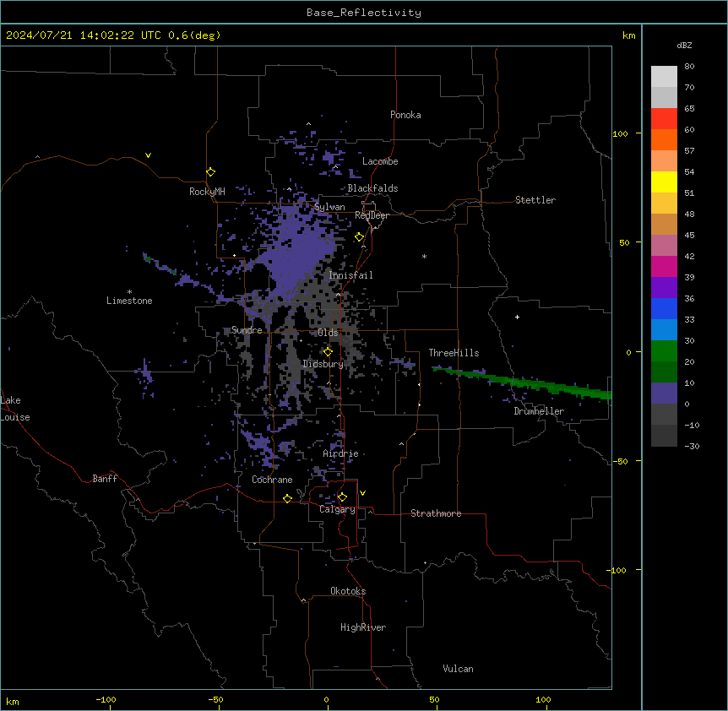728x711 pixels.
Task: Click the ThreeHills label
Action: coord(454,353)
